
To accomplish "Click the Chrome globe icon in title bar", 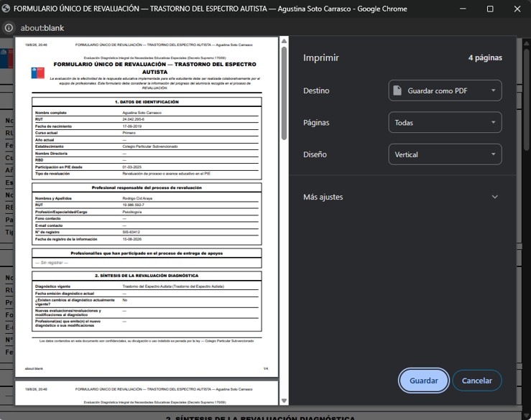I will [x=6, y=9].
